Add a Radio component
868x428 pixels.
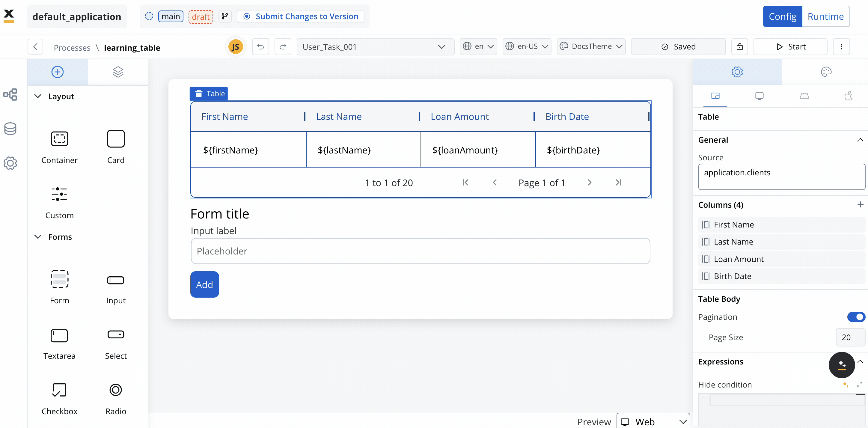coord(116,399)
